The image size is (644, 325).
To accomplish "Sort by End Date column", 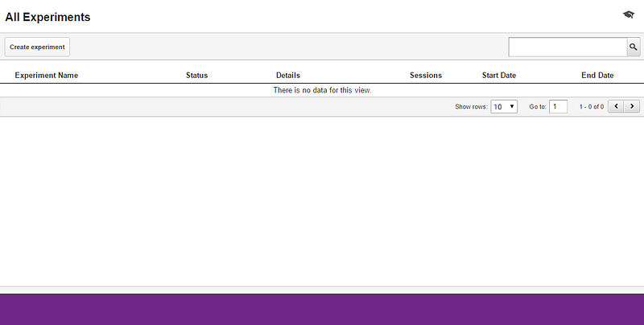I will point(597,76).
